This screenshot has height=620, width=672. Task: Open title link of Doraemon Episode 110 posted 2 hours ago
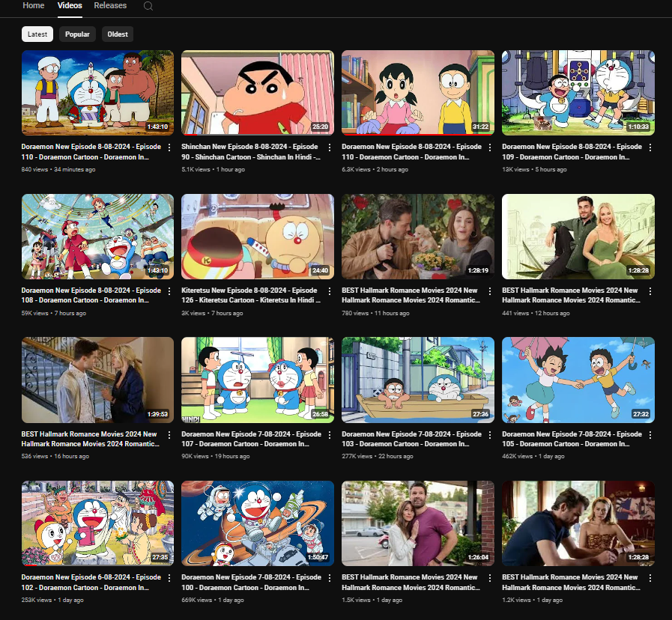[411, 152]
